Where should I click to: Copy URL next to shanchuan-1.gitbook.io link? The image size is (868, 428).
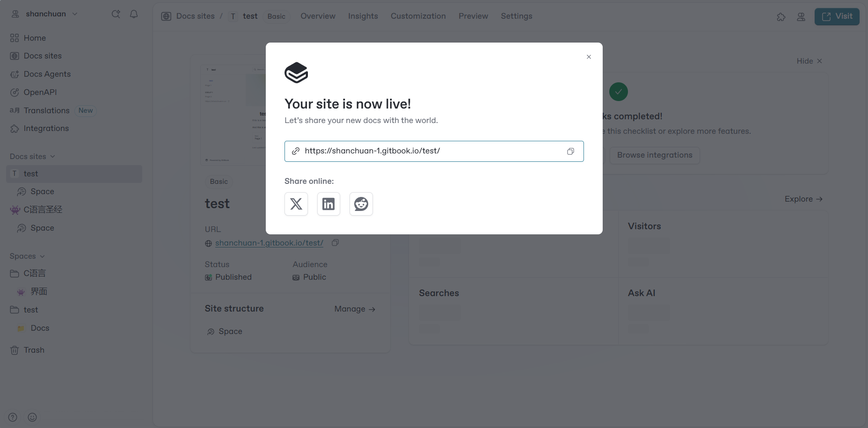pyautogui.click(x=335, y=243)
